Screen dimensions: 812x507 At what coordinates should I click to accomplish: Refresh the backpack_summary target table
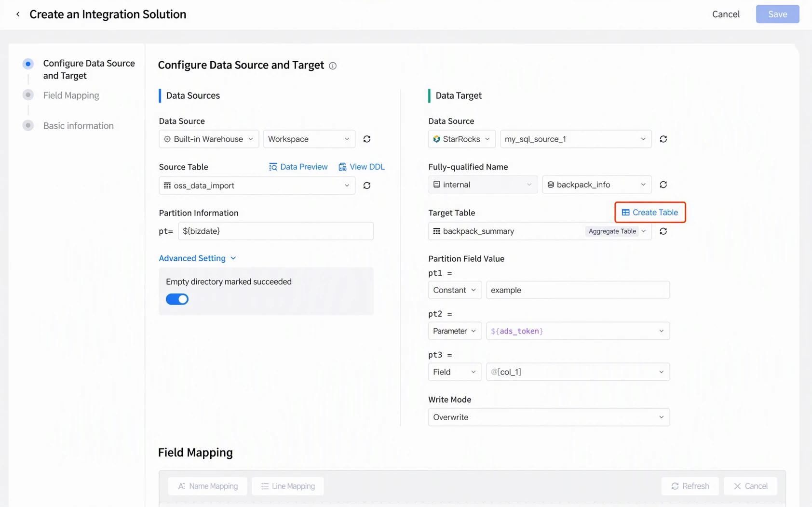tap(663, 231)
